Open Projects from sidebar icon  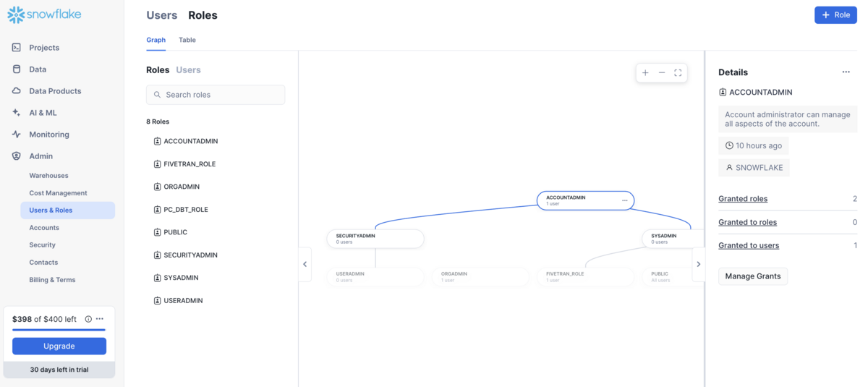tap(17, 48)
